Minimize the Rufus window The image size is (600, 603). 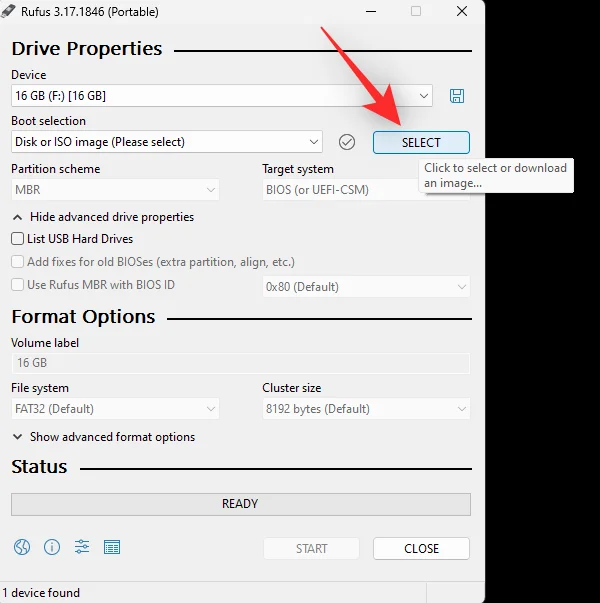[371, 12]
